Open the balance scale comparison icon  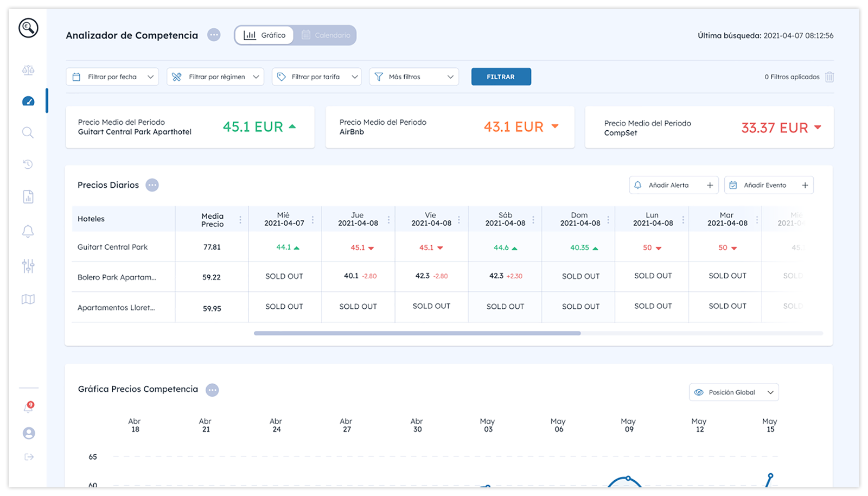click(x=28, y=70)
